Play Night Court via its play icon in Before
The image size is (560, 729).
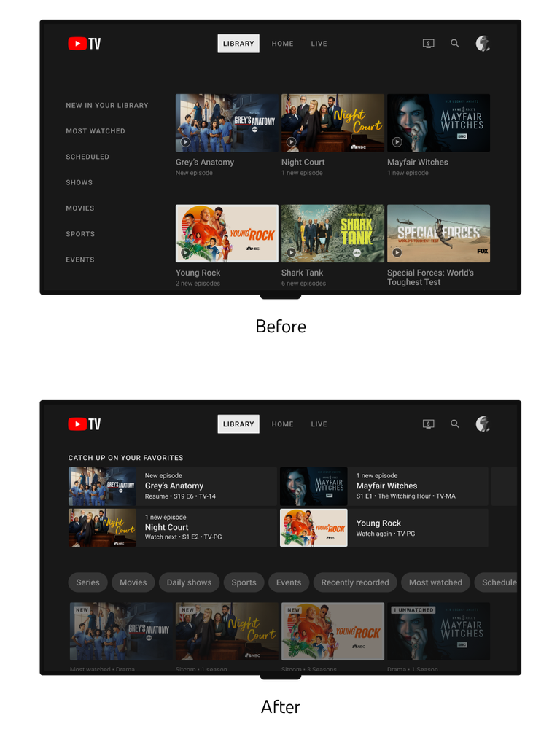[x=291, y=142]
